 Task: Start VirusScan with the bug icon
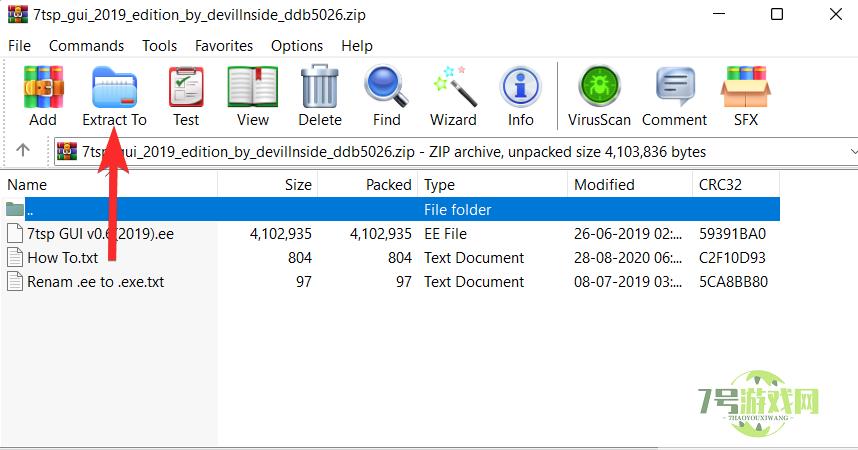(599, 86)
